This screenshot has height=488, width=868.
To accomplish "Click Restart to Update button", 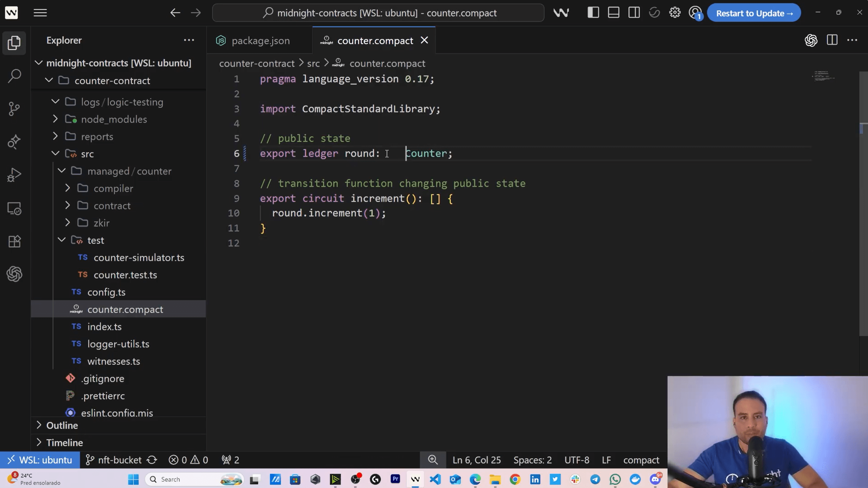I will pos(754,13).
